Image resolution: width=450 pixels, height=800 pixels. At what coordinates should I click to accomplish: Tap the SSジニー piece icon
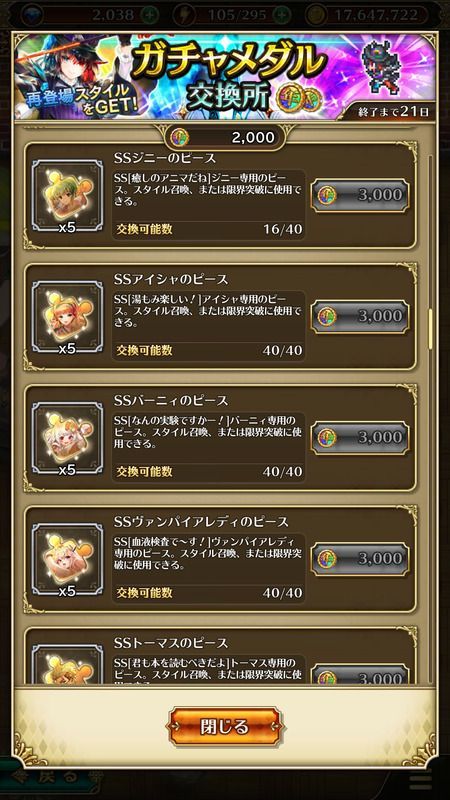pyautogui.click(x=67, y=195)
